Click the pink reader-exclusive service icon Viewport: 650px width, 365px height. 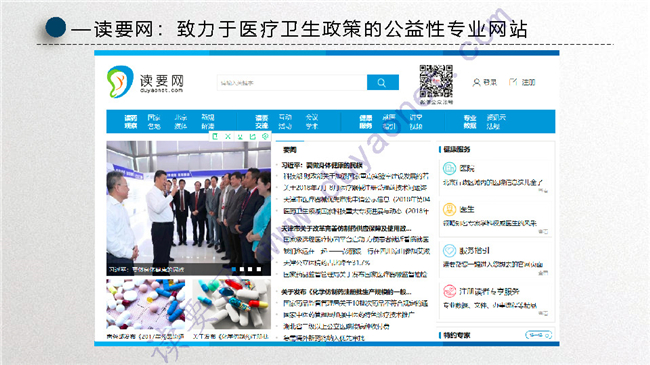(x=449, y=292)
